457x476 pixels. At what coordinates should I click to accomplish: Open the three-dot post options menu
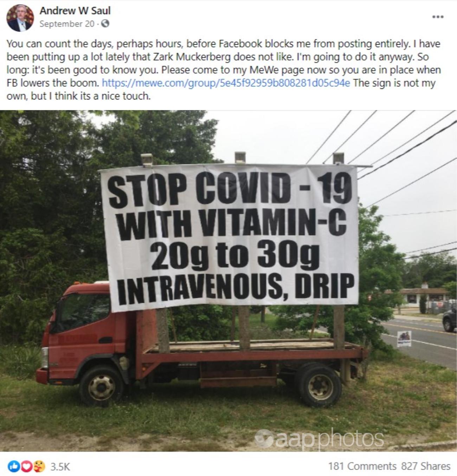[x=438, y=17]
